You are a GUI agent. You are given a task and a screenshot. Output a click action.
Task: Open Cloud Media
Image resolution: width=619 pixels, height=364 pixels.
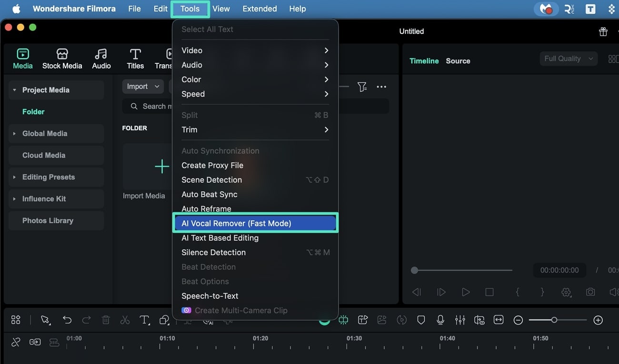coord(56,155)
